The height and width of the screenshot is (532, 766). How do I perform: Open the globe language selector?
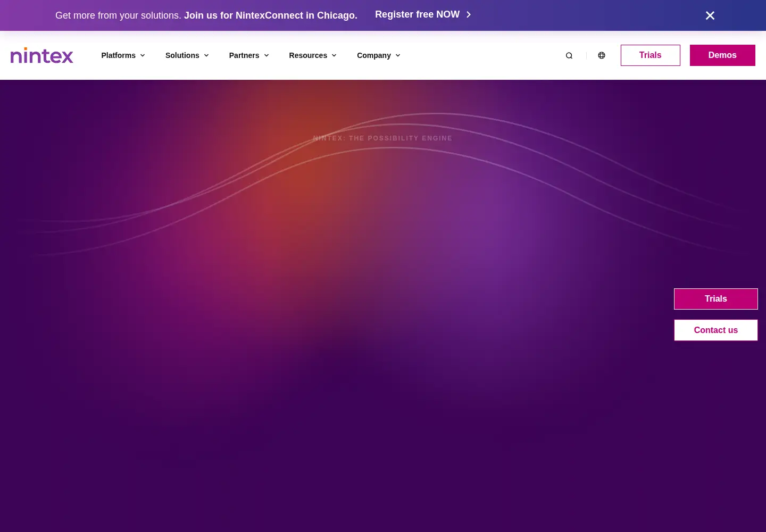click(602, 55)
